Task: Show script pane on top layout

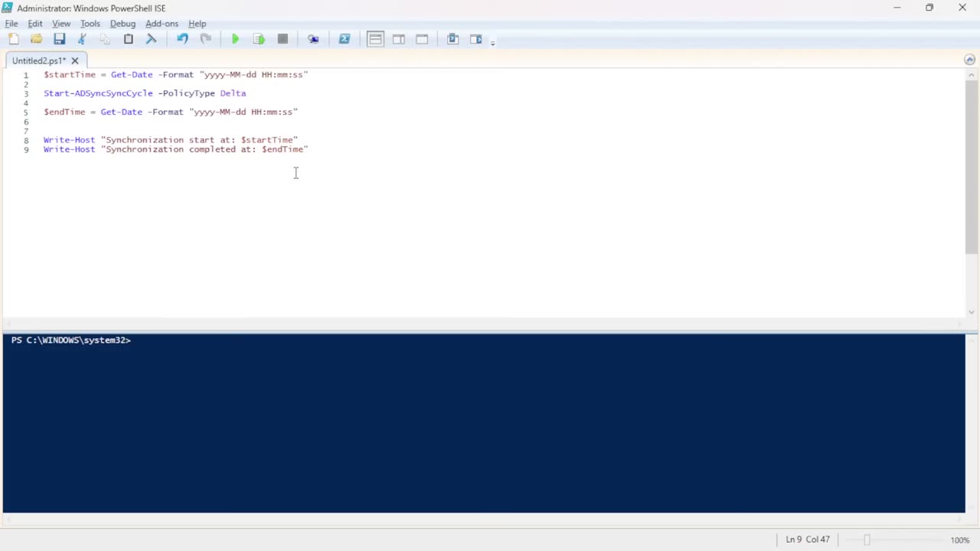Action: (x=375, y=39)
